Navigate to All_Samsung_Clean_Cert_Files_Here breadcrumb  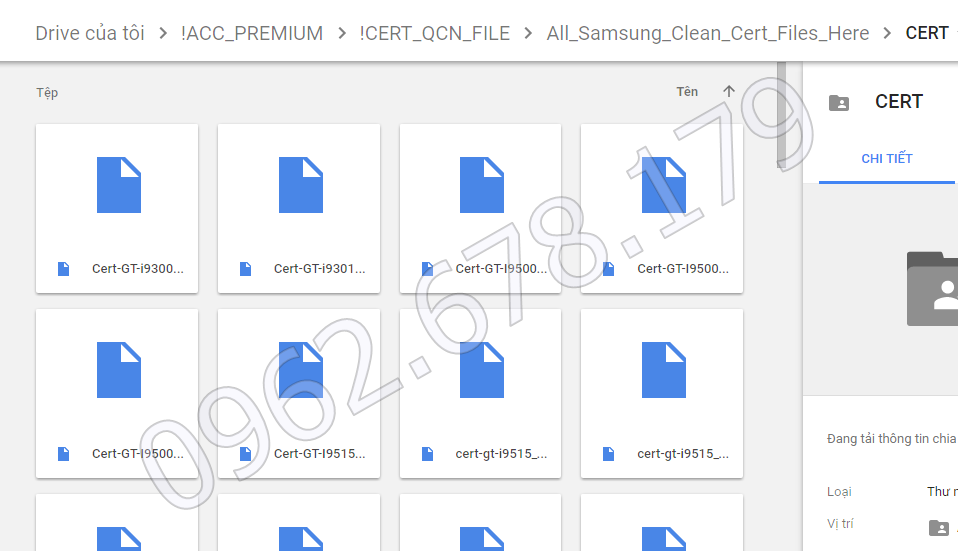(708, 33)
